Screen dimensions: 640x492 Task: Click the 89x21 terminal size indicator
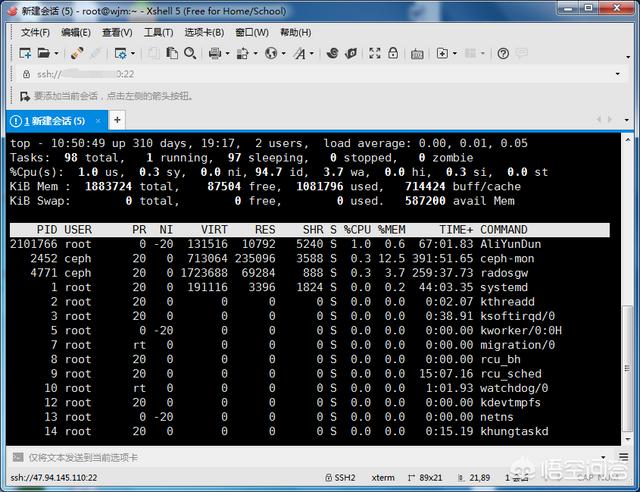tap(425, 477)
